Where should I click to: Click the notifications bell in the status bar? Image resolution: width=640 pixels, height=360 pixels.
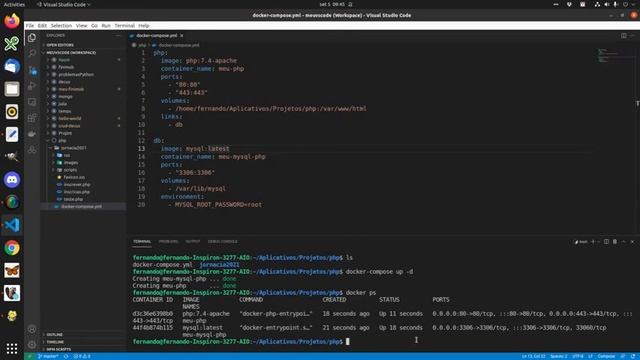point(632,356)
